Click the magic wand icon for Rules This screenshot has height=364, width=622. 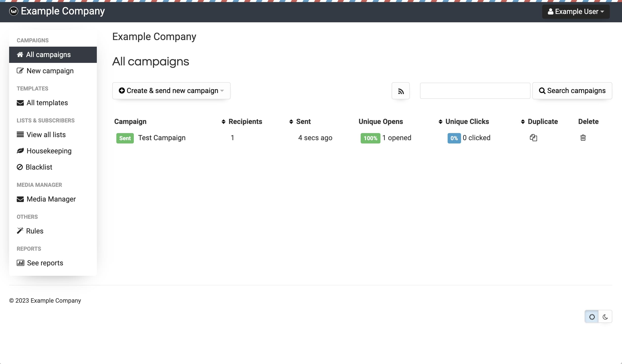click(x=20, y=231)
